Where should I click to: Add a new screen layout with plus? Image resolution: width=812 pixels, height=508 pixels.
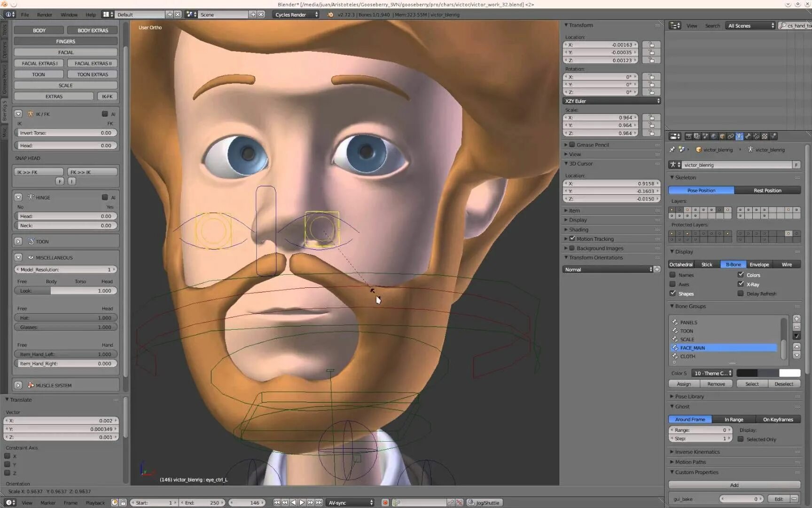(x=170, y=15)
